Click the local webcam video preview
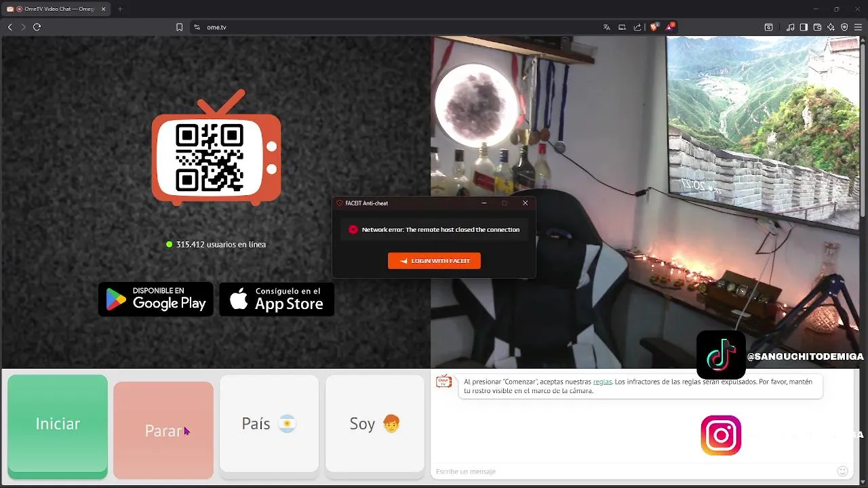 [x=646, y=202]
